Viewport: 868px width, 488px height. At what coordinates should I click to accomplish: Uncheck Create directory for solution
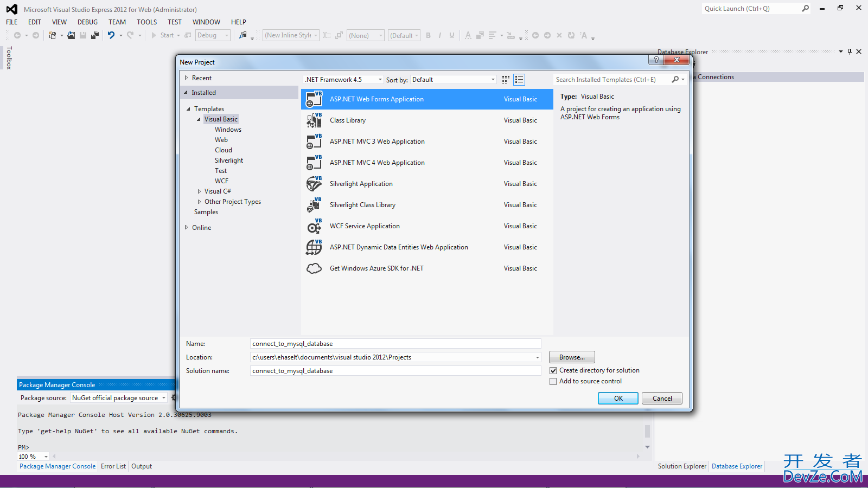pyautogui.click(x=553, y=371)
